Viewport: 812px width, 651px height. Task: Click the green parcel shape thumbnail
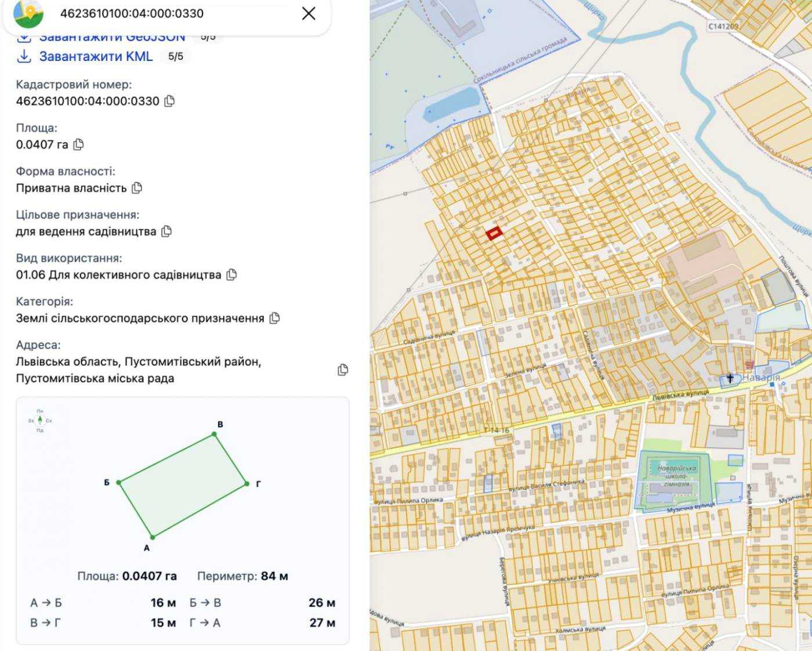click(182, 486)
